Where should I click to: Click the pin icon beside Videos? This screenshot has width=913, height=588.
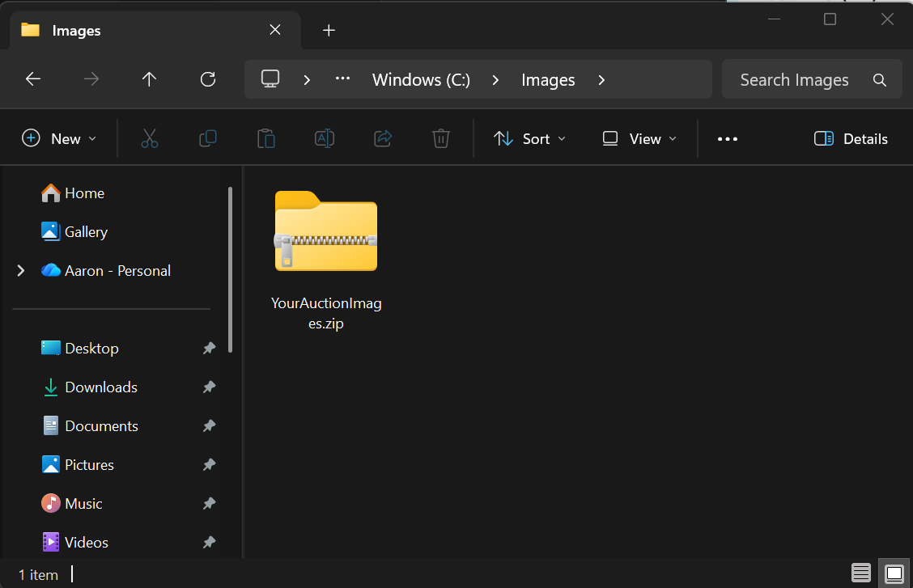click(209, 542)
